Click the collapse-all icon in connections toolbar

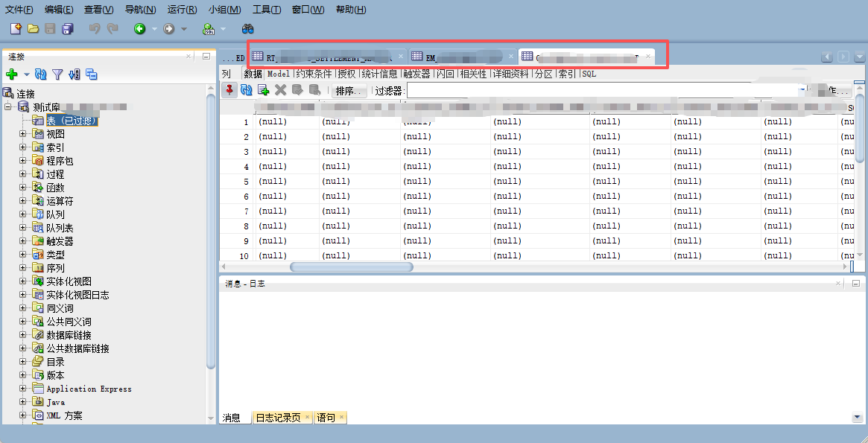92,74
